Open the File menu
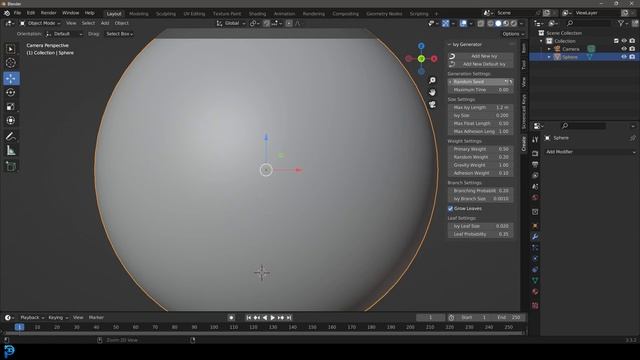Viewport: 640px width, 360px height. click(x=17, y=13)
